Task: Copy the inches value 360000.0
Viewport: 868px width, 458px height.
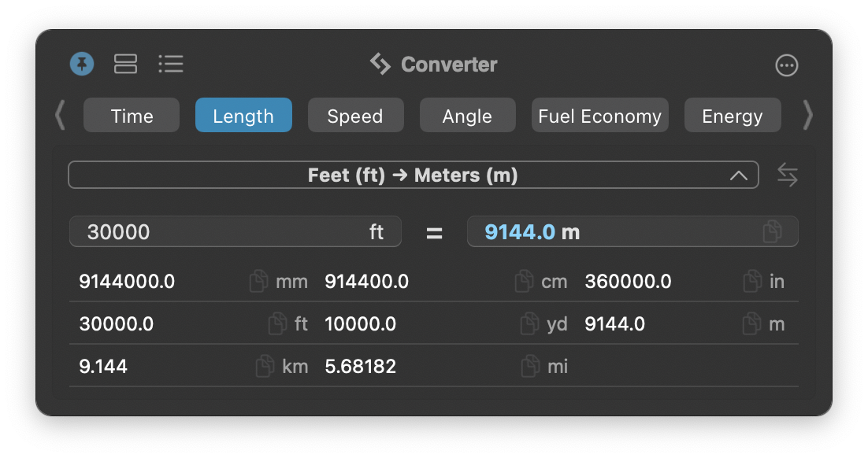Action: point(752,281)
